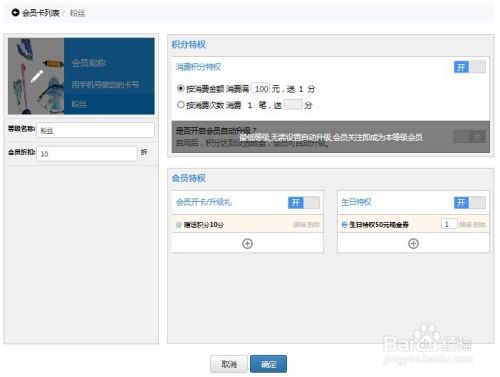Click the 会员卡 preview thumbnail
This screenshot has height=377, width=500.
pos(81,76)
